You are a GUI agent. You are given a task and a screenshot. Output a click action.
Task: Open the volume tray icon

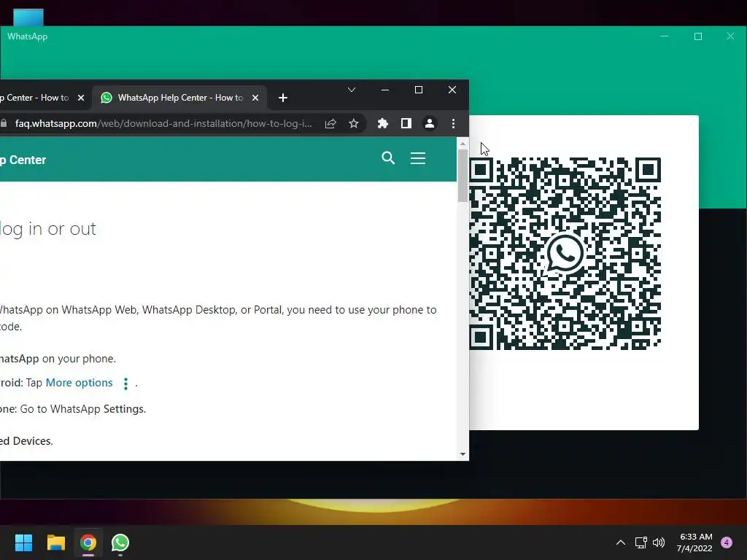coord(659,542)
